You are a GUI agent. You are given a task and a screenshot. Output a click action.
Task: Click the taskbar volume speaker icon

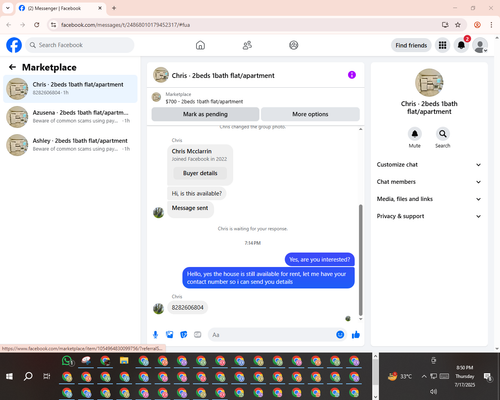[x=433, y=391]
